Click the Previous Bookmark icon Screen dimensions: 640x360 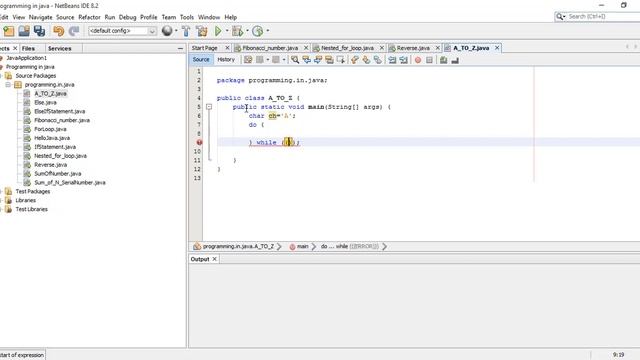(354, 60)
